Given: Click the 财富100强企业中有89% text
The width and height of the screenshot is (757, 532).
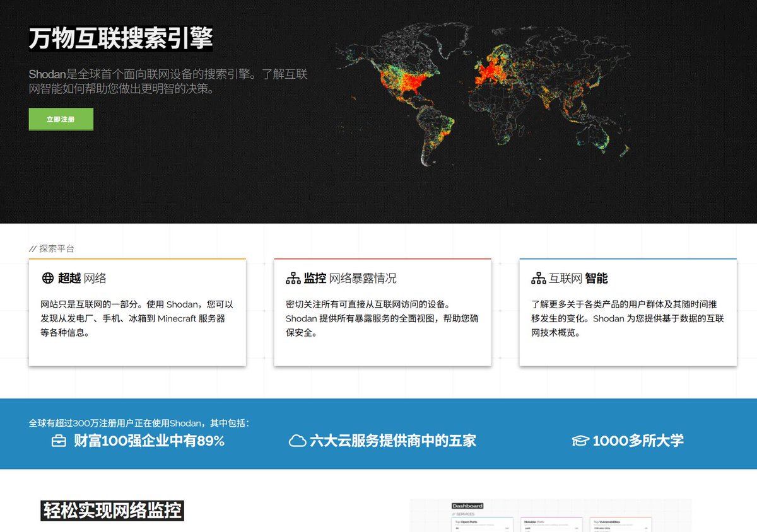Looking at the screenshot, I should click(x=149, y=441).
